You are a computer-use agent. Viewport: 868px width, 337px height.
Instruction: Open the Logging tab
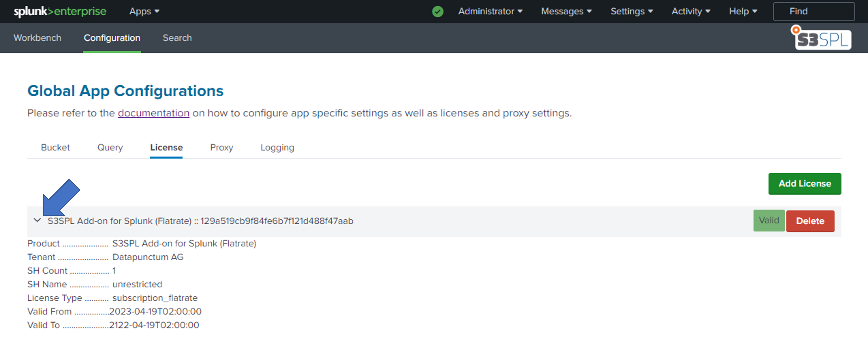[277, 148]
